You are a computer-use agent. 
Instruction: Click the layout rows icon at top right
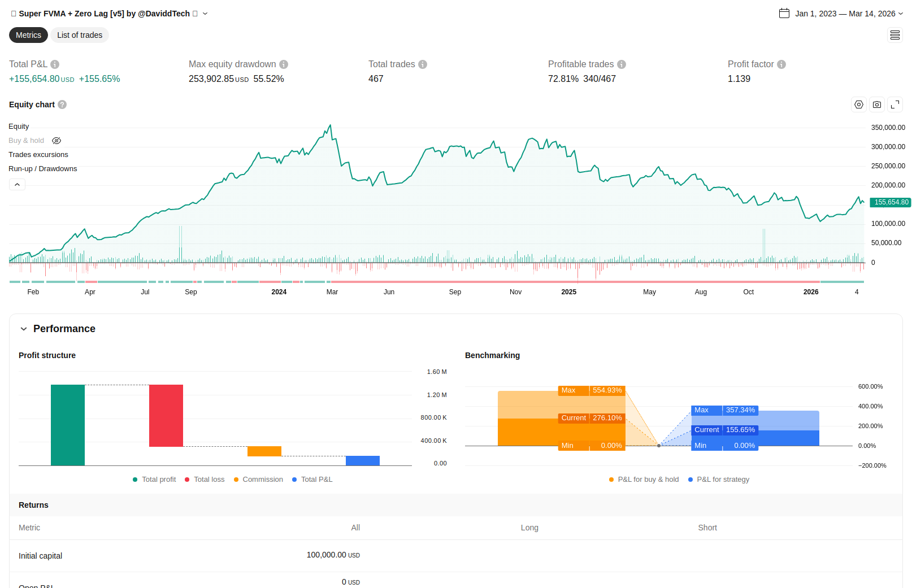coord(895,35)
